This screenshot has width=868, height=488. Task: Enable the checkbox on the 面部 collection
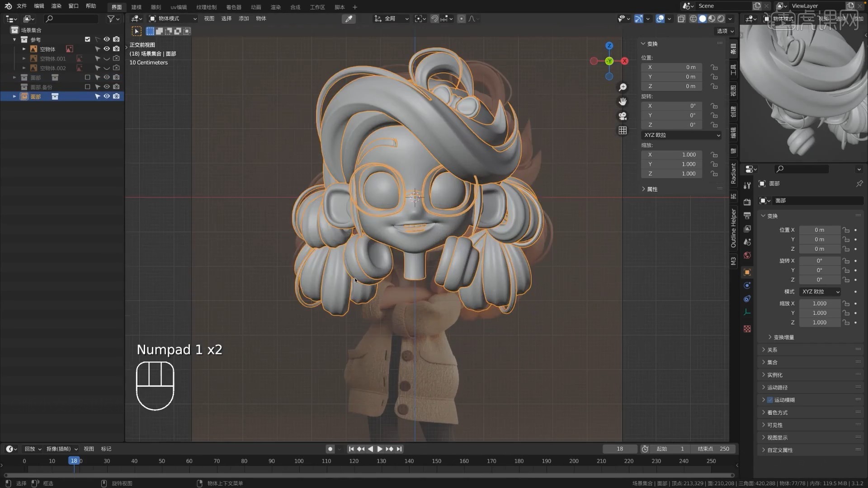(x=88, y=77)
